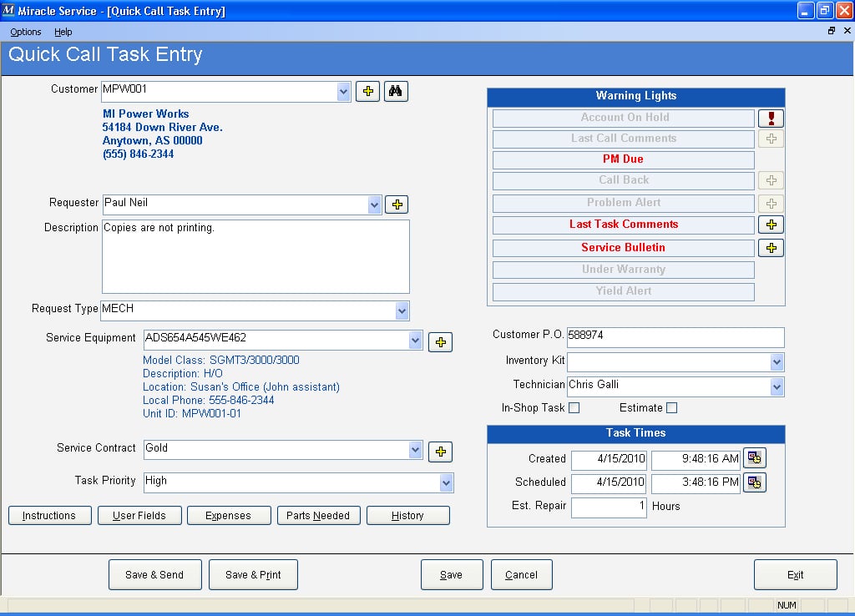Click the Scheduled time field
855x616 pixels.
pos(696,483)
